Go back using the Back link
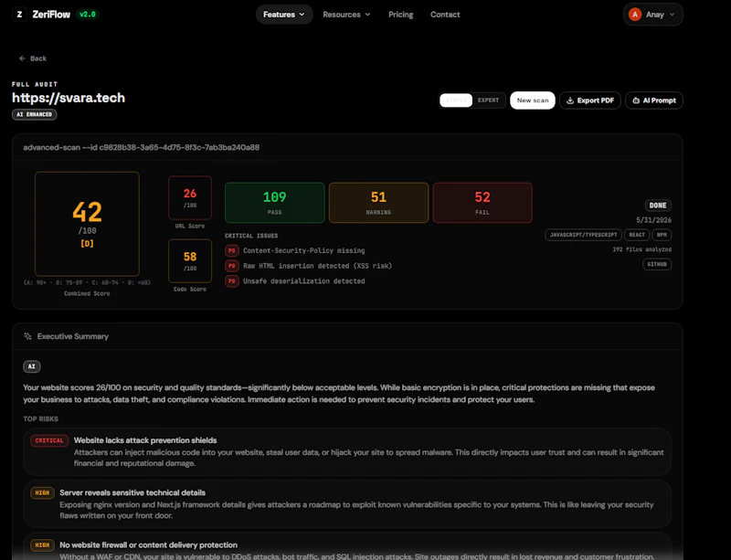The image size is (731, 560). point(33,58)
